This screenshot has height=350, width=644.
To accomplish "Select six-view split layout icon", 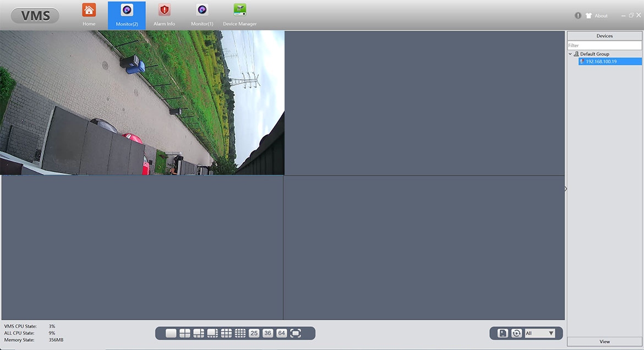I will click(199, 333).
